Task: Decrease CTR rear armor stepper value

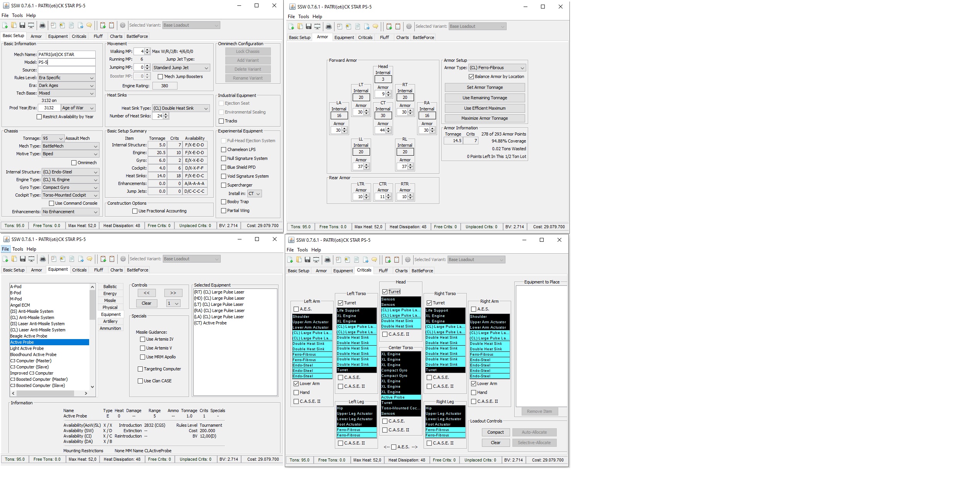Action: 389,198
